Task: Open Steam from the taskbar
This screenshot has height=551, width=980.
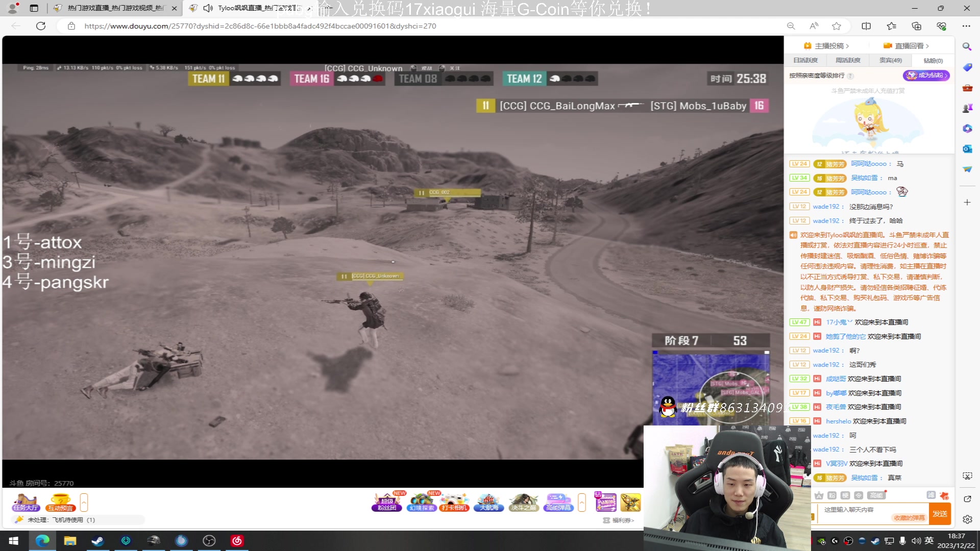Action: (97, 541)
